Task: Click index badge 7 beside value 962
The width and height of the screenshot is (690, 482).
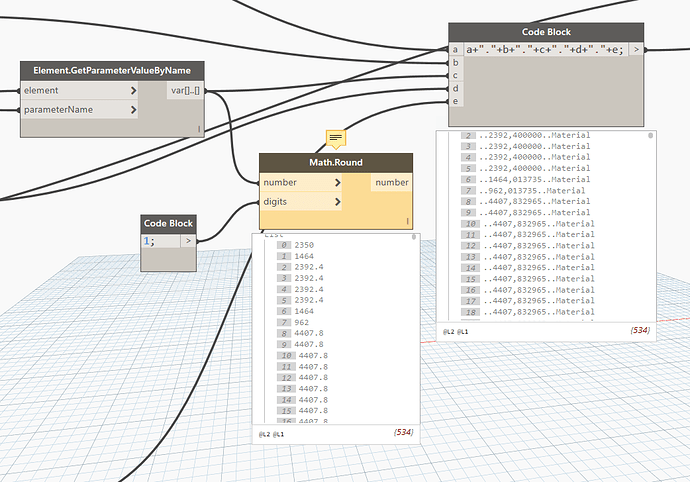Action: coord(285,322)
